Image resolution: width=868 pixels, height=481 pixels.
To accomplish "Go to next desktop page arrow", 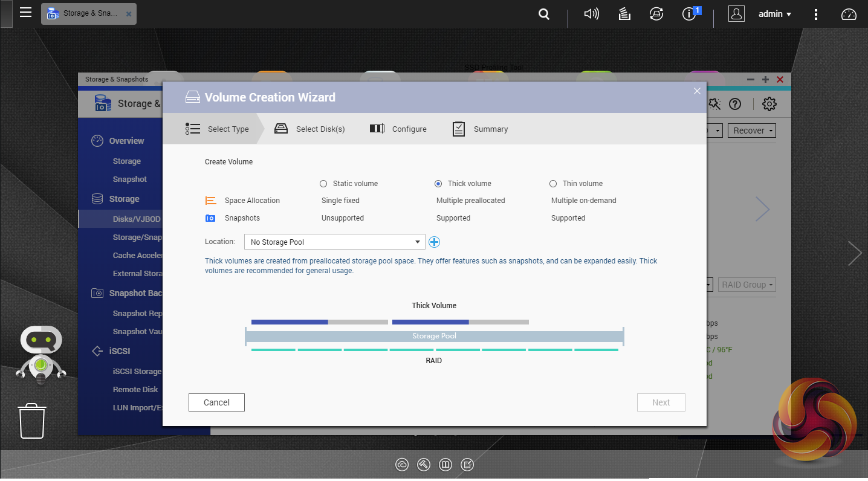I will click(x=854, y=253).
